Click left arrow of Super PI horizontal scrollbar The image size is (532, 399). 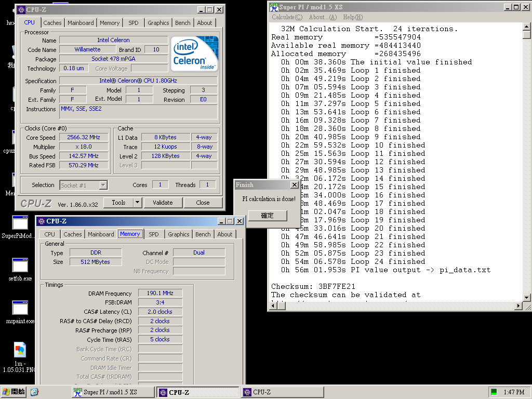273,305
